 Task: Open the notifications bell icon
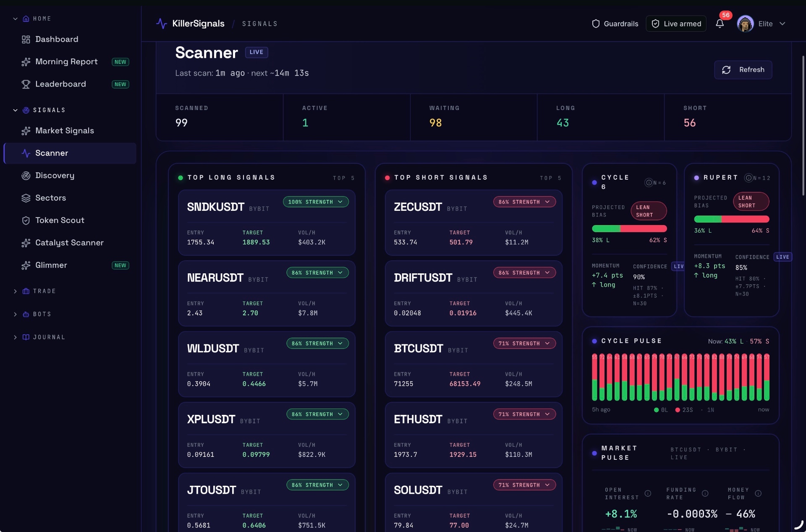(x=720, y=24)
